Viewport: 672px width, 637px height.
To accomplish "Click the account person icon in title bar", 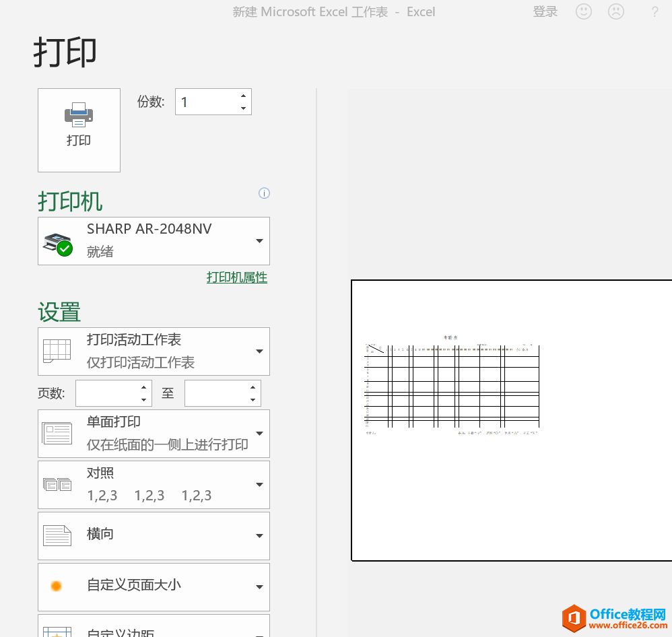I will [615, 11].
